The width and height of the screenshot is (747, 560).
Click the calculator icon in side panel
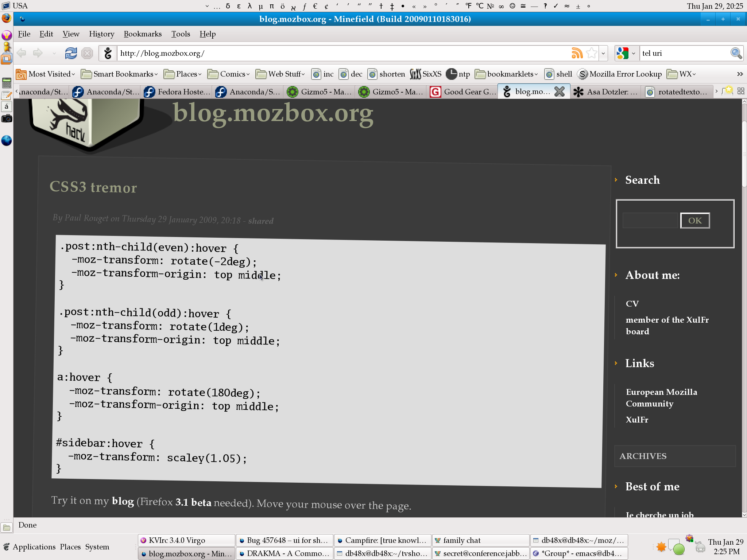(7, 83)
